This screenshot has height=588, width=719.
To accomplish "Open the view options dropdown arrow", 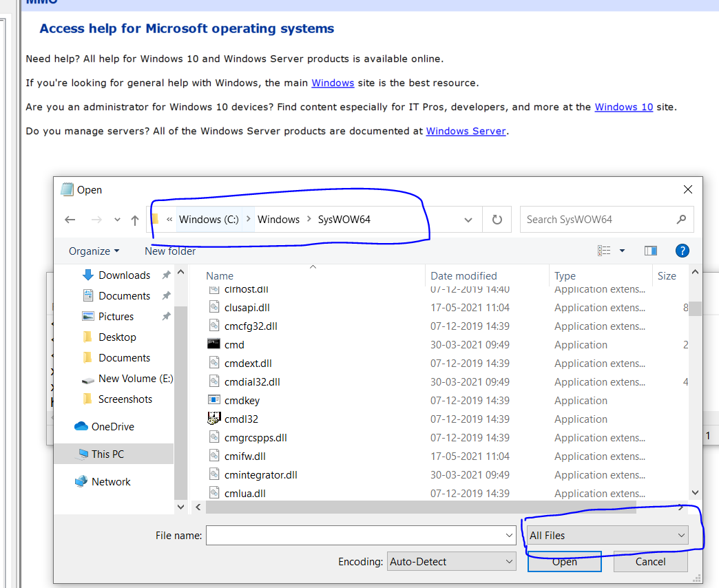I will click(x=623, y=251).
